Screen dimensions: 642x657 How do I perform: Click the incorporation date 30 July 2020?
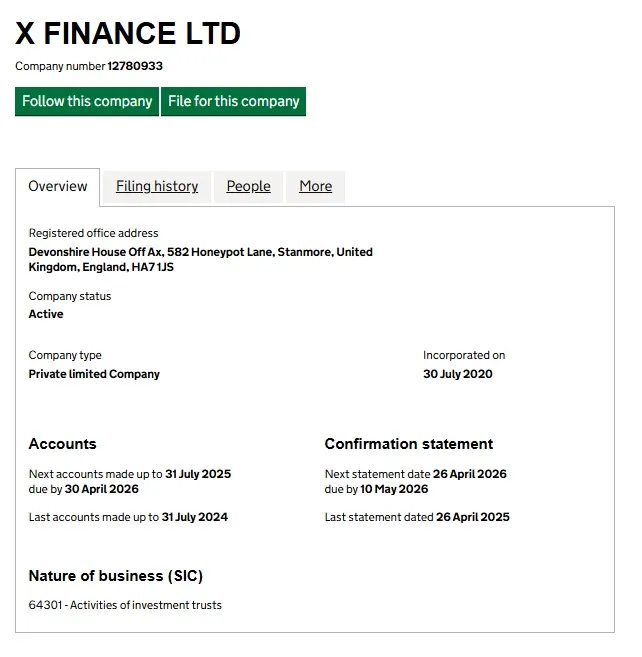(458, 374)
